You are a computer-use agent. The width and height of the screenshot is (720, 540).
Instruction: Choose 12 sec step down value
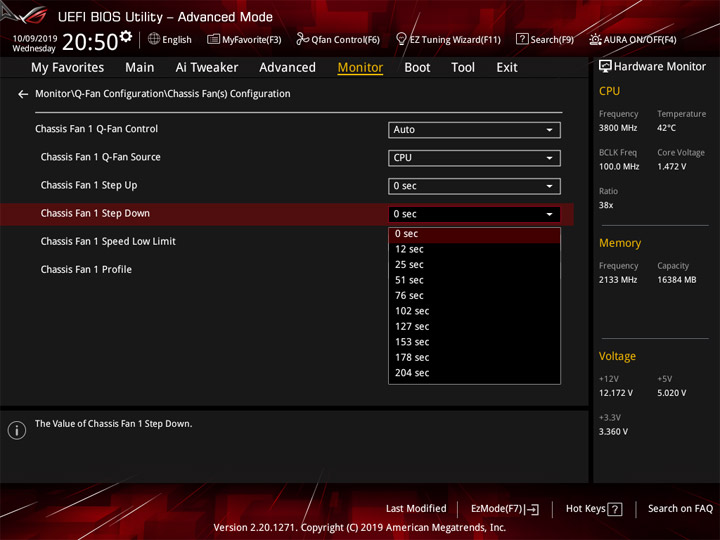(474, 249)
